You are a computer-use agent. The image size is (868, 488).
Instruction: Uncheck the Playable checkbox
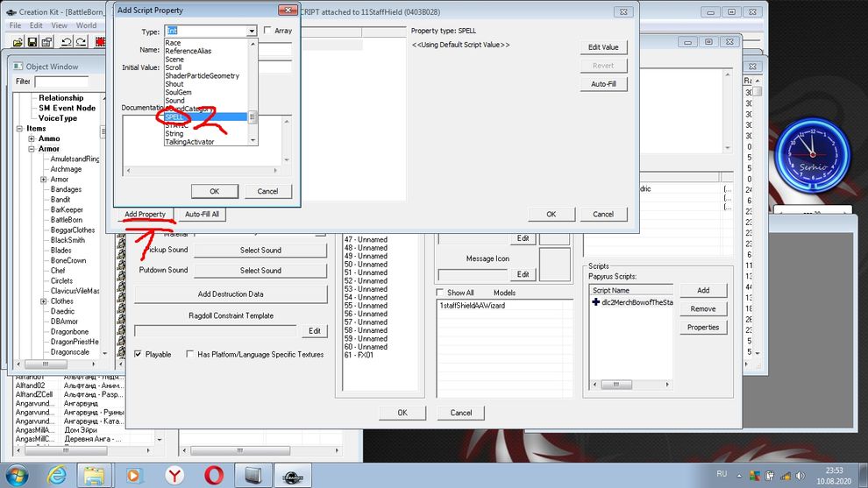click(139, 355)
